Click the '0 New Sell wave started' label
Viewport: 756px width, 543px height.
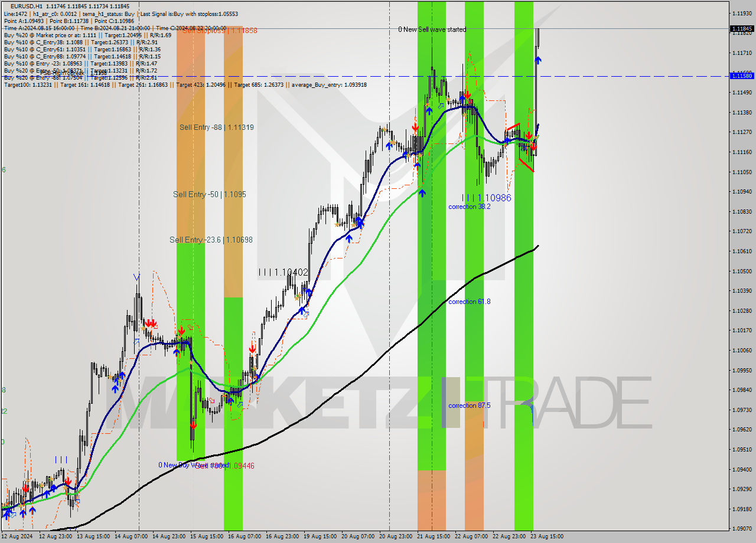(x=432, y=29)
